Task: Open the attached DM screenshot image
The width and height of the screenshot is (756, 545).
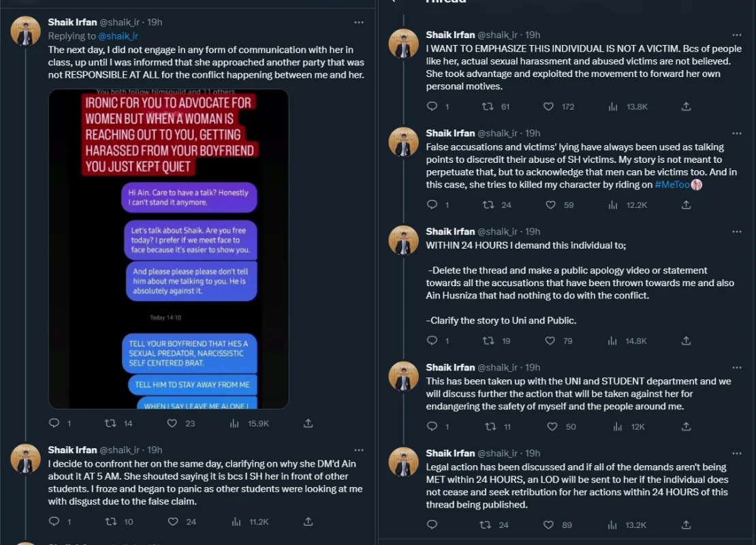Action: click(x=168, y=249)
